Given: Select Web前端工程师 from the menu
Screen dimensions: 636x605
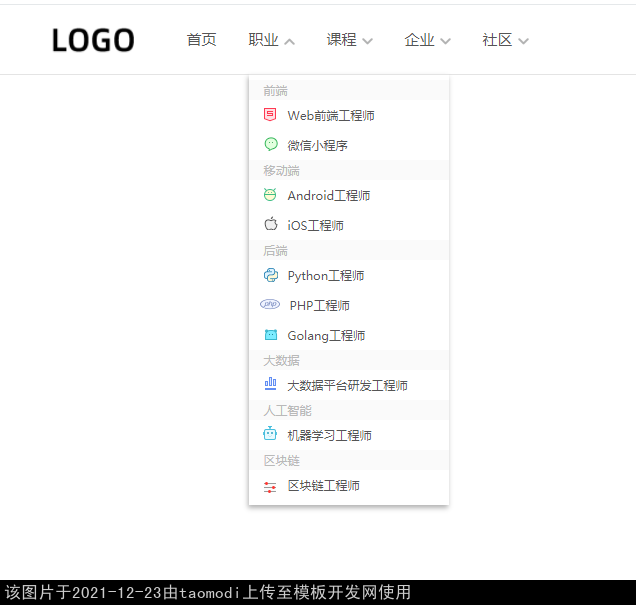Looking at the screenshot, I should click(331, 116).
